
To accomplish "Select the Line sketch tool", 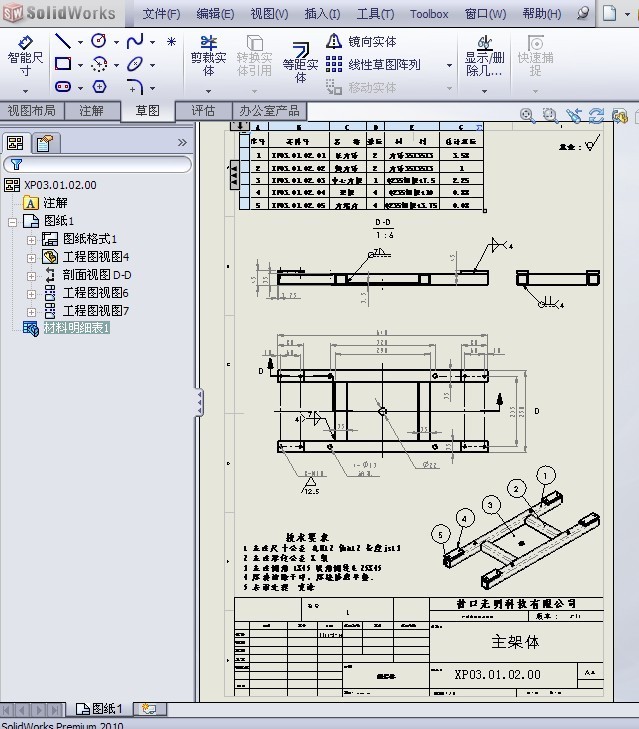I will coord(63,41).
